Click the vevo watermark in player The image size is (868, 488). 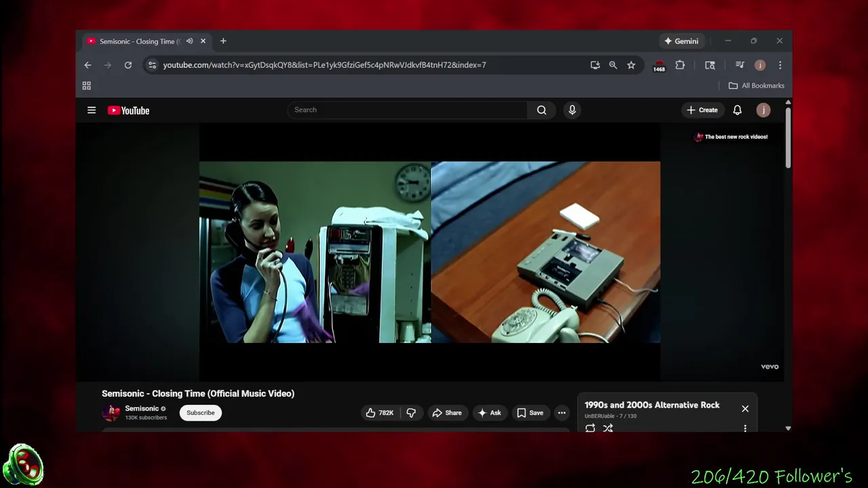[x=770, y=367]
